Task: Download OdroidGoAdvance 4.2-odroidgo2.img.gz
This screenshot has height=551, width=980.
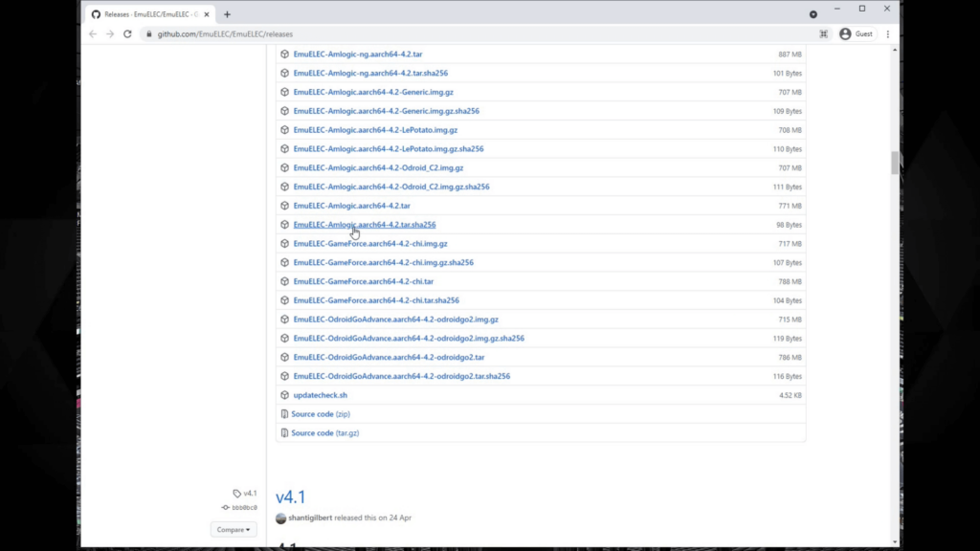Action: [395, 320]
